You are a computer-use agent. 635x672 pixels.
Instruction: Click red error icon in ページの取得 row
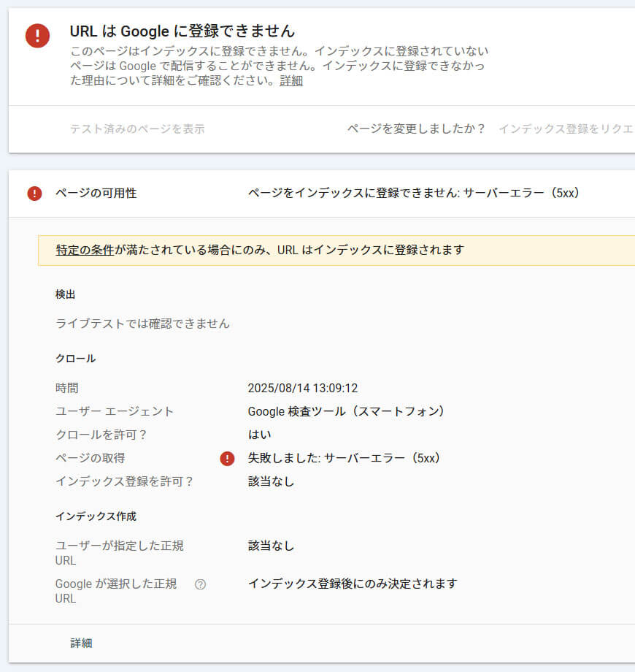[x=228, y=459]
